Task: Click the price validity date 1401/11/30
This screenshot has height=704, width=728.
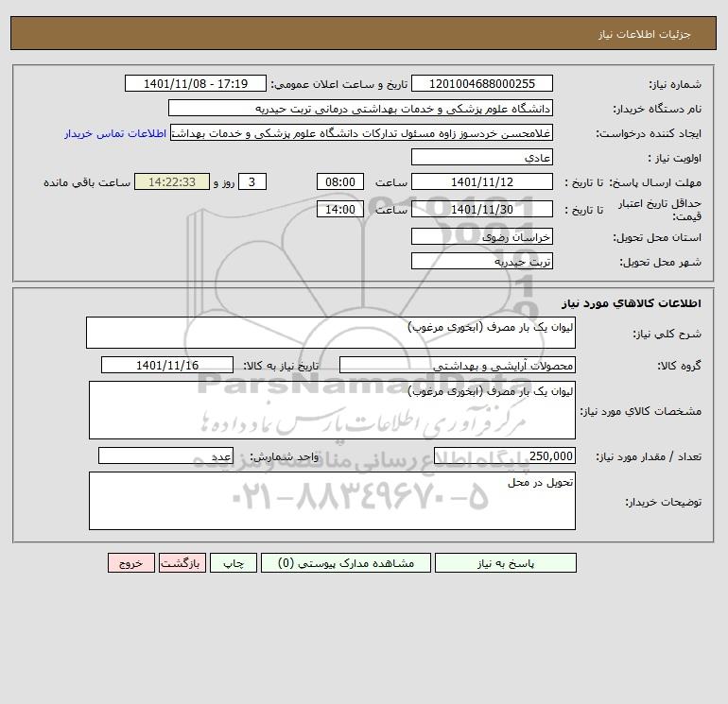Action: coord(482,209)
